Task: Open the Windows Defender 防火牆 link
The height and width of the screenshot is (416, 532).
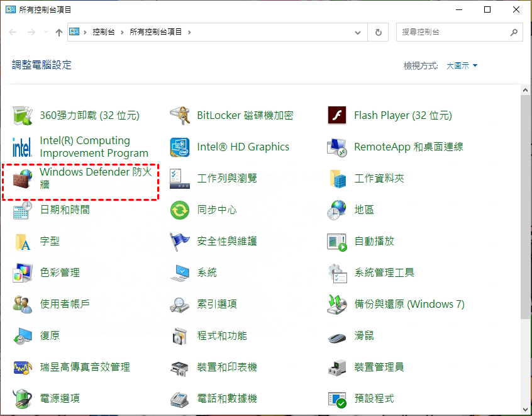Action: (x=96, y=178)
